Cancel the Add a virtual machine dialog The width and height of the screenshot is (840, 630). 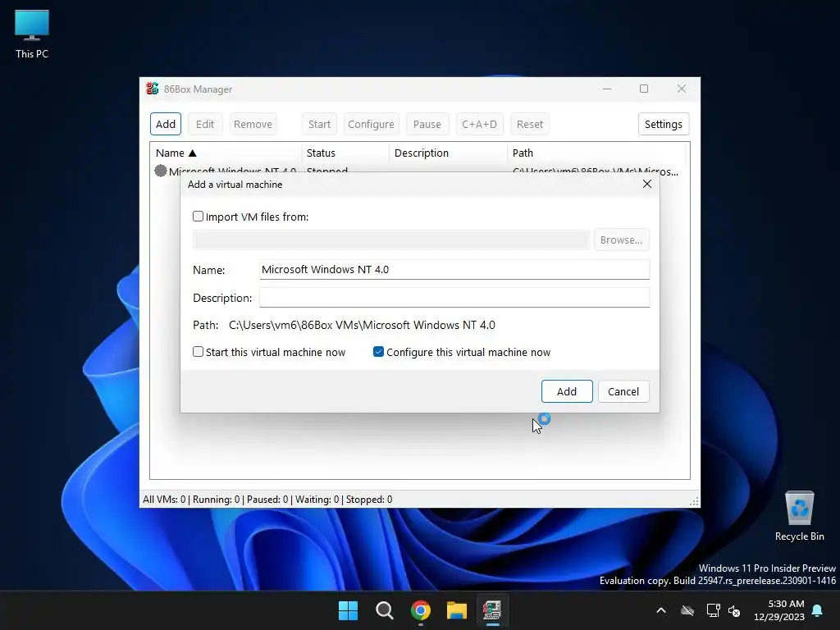click(623, 391)
